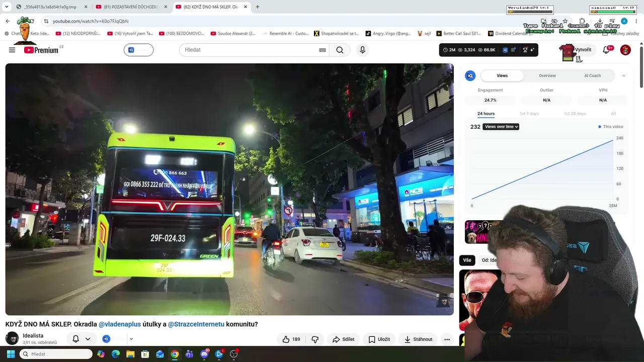Click the sparkle AI icon in vidIQ bar
The width and height of the screenshot is (644, 362).
click(x=532, y=50)
